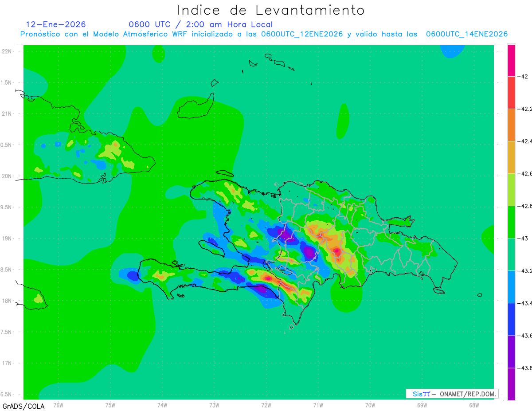This screenshot has width=532, height=411.
Task: Click the "ONAMET/REP.DOM." credit box
Action: click(x=452, y=394)
